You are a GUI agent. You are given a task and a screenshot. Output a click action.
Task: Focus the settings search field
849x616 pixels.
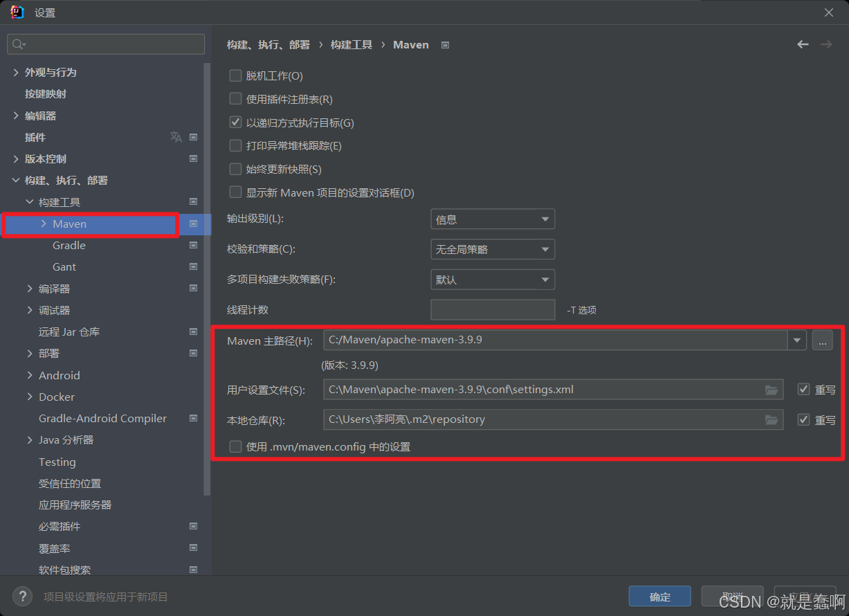(x=106, y=44)
